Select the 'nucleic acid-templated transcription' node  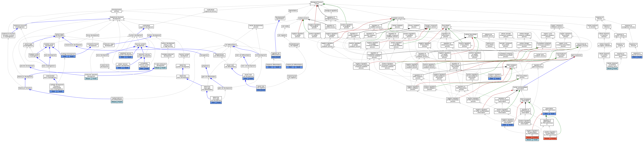click(x=520, y=88)
